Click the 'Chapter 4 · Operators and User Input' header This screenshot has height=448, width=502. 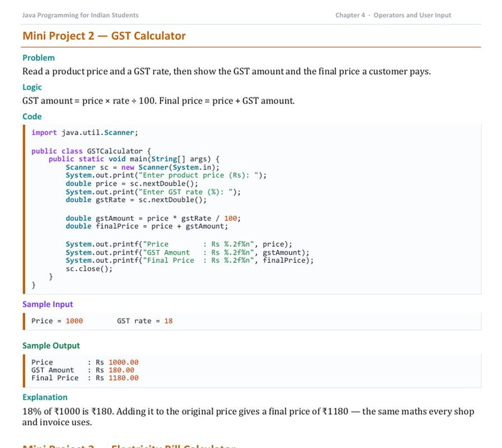click(x=393, y=15)
